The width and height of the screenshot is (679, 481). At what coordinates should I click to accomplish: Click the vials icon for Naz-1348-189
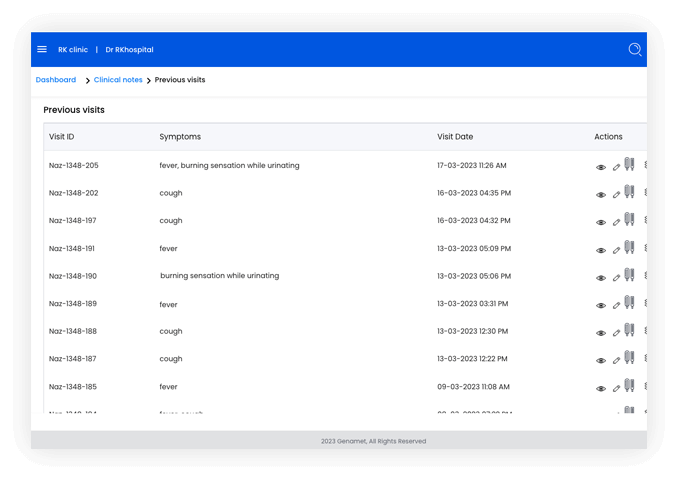tap(629, 303)
